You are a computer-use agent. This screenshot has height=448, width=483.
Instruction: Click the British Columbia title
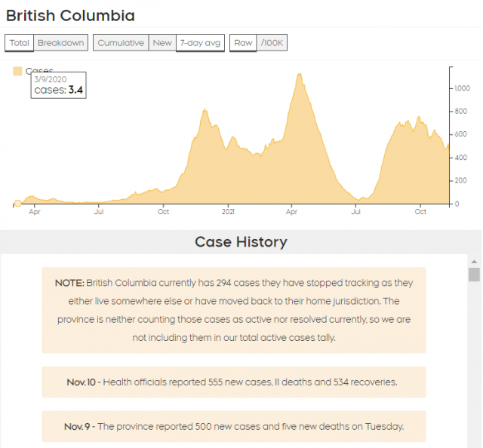point(70,15)
